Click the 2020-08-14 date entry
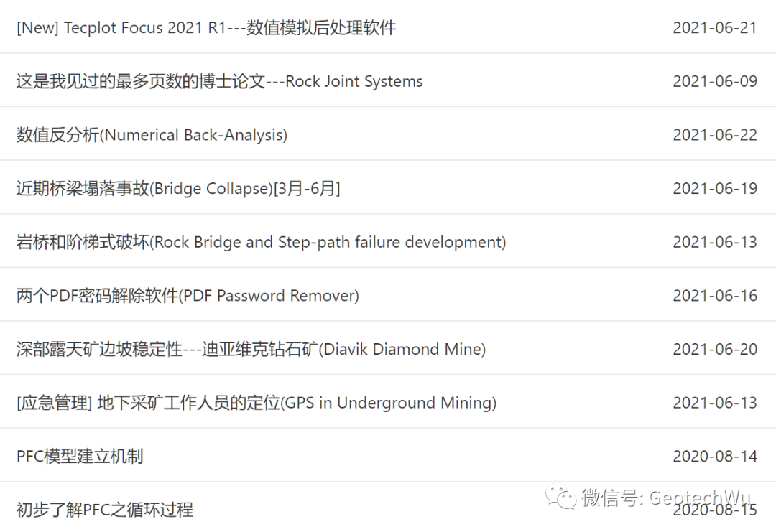Image resolution: width=776 pixels, height=532 pixels. tap(715, 457)
